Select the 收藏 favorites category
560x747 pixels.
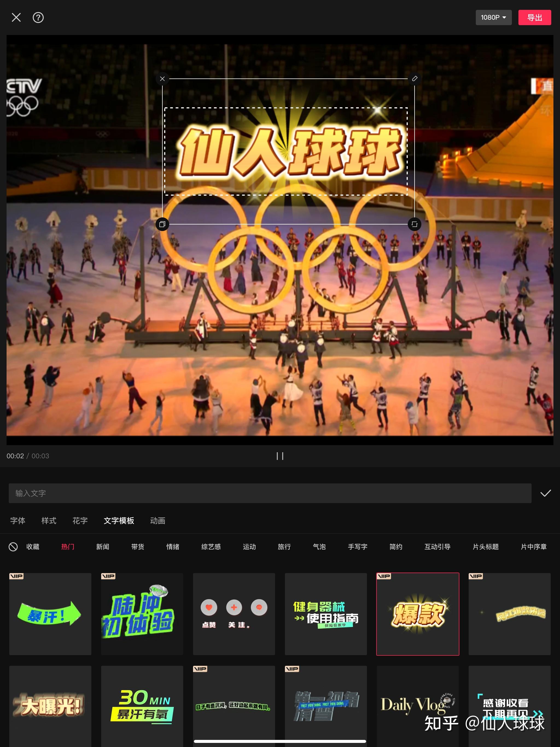33,547
